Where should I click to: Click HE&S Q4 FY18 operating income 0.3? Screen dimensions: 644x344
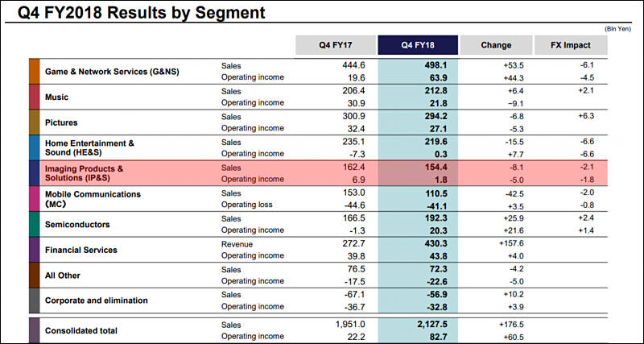tap(440, 153)
